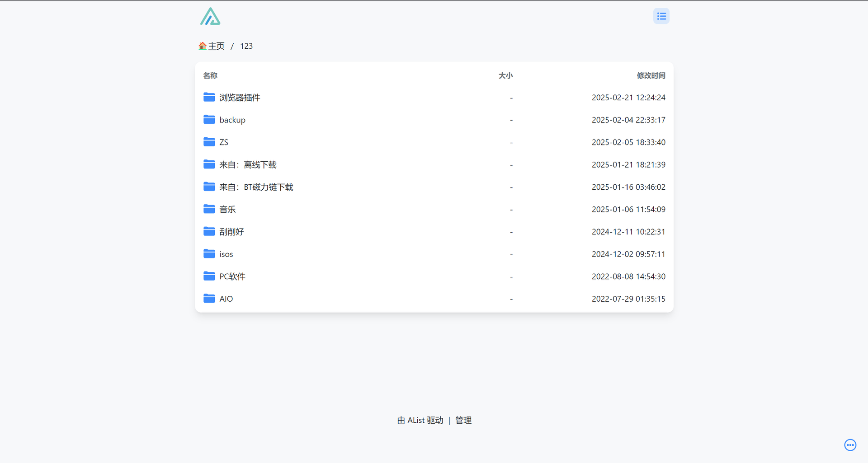Click the home icon in the breadcrumb

tap(203, 46)
